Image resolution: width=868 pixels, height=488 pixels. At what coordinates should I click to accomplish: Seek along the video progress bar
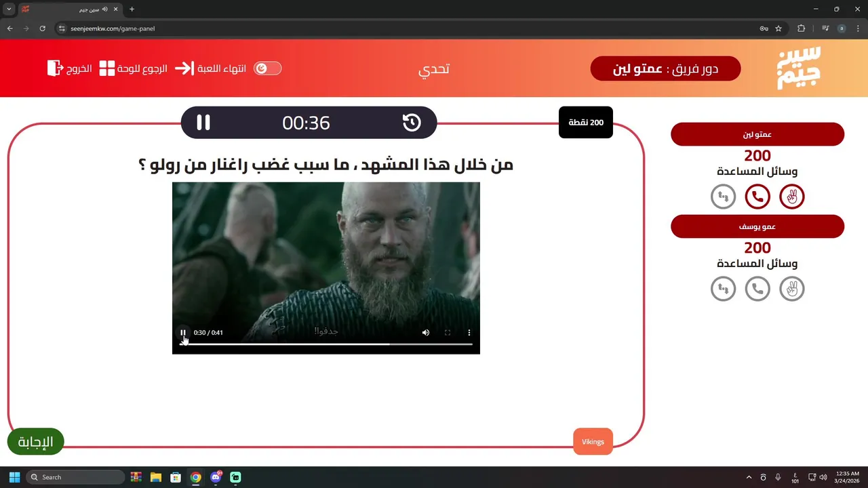(326, 344)
